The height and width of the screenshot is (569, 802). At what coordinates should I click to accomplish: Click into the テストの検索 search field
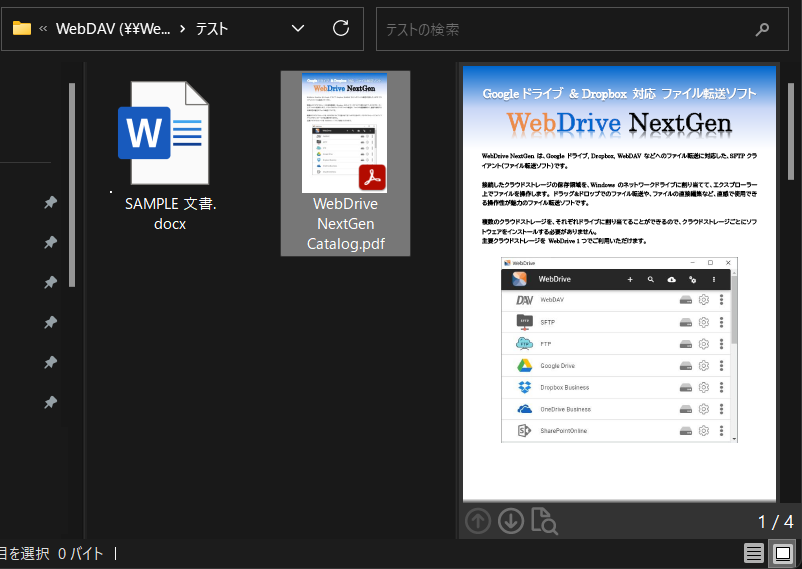point(560,29)
